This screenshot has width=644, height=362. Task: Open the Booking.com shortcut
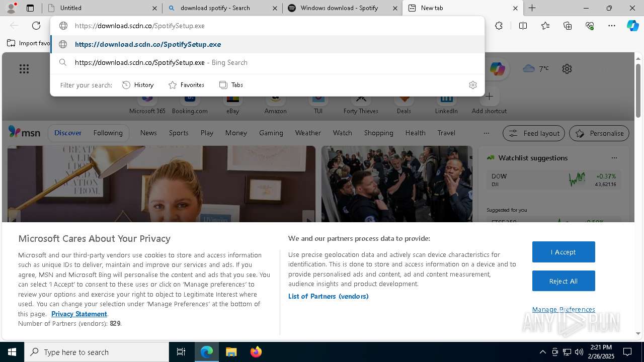190,103
